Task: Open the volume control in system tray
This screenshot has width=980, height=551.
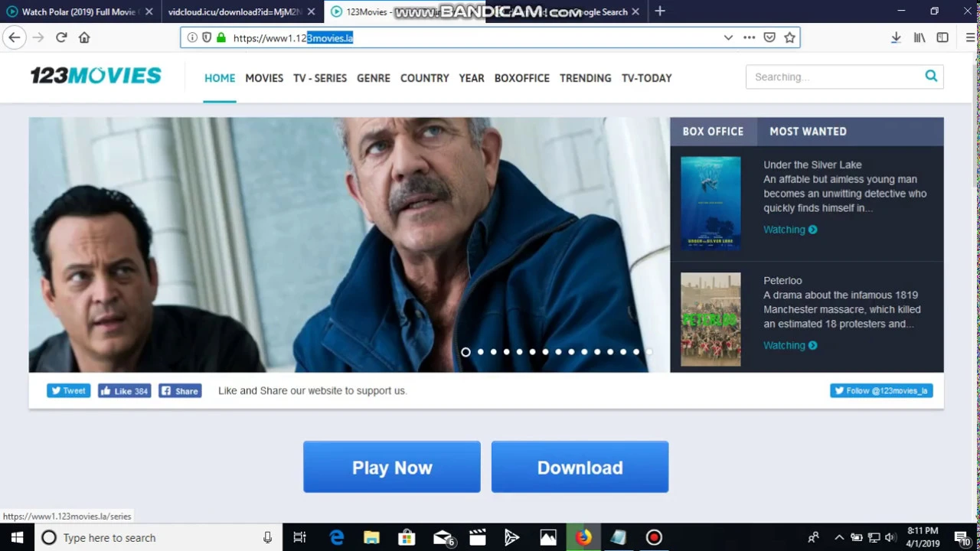Action: (890, 537)
